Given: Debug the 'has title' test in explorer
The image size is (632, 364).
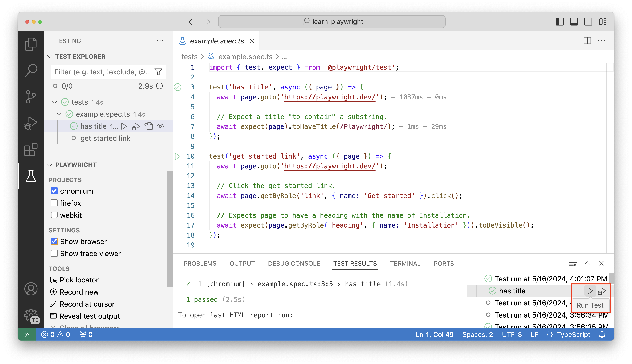Looking at the screenshot, I should click(136, 126).
